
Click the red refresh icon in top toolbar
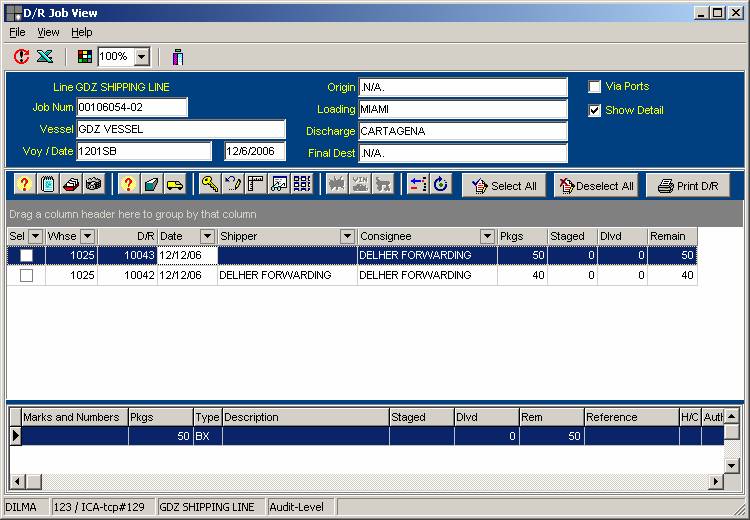pyautogui.click(x=22, y=57)
